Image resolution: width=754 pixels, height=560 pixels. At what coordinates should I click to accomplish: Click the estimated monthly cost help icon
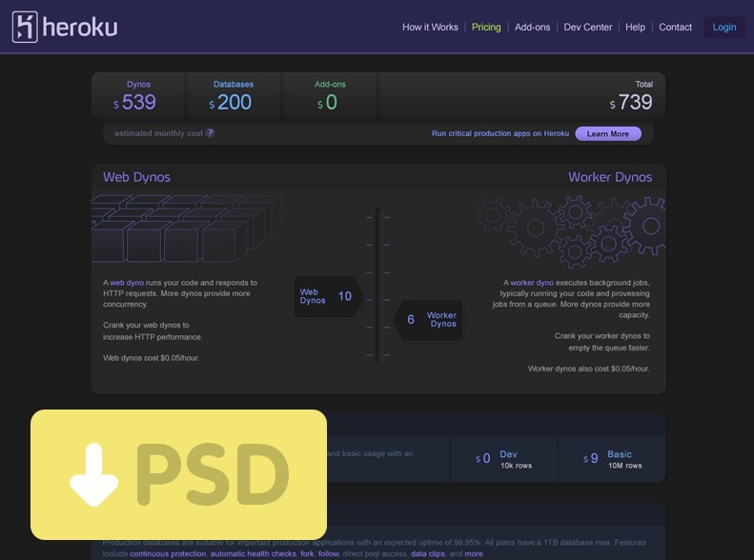tap(210, 133)
